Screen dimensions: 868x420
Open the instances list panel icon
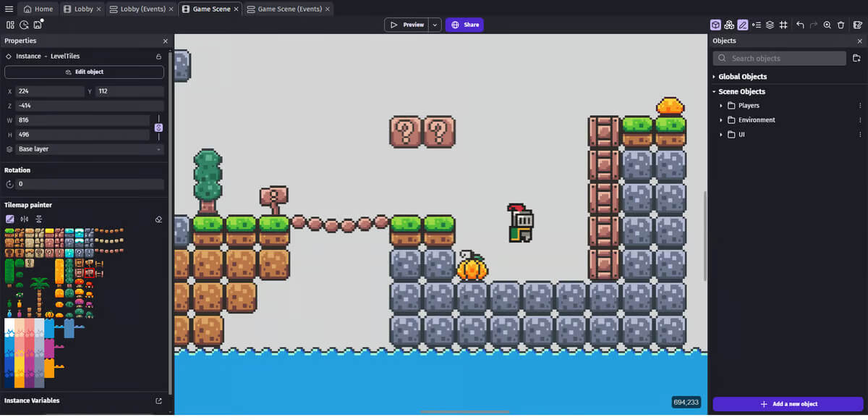(x=757, y=25)
